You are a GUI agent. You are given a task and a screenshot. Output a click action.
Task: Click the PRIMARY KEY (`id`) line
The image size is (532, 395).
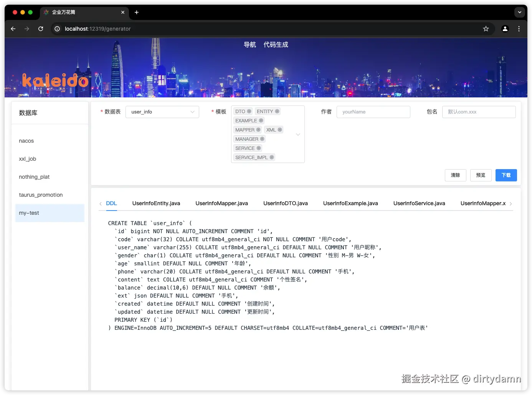[144, 320]
